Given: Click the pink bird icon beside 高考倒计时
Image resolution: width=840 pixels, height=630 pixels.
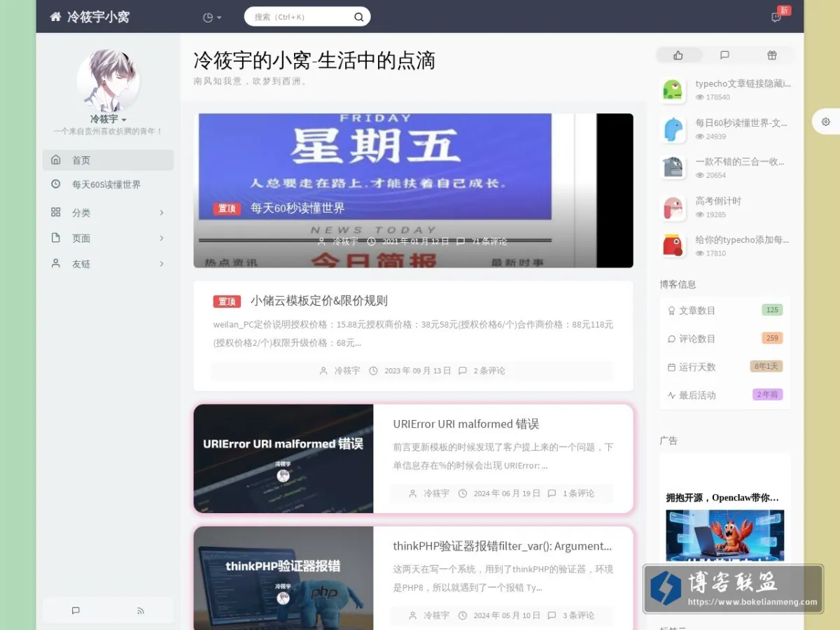Looking at the screenshot, I should tap(673, 207).
